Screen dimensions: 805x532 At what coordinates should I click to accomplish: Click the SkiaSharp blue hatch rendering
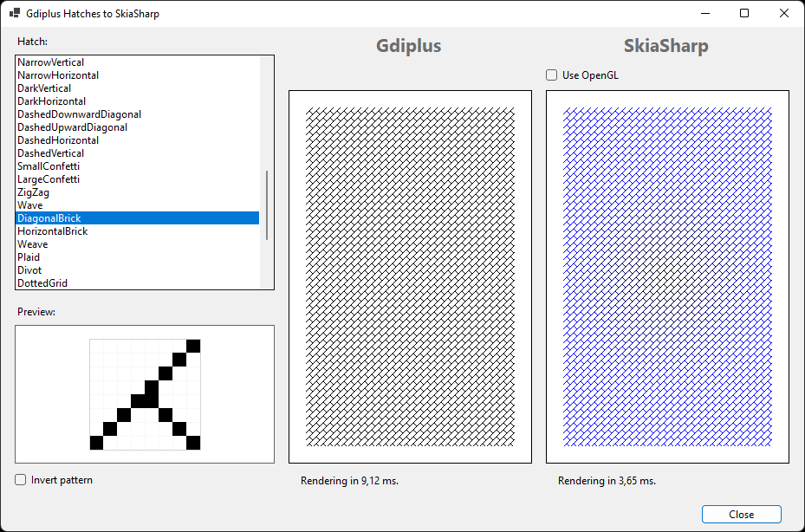tap(667, 276)
